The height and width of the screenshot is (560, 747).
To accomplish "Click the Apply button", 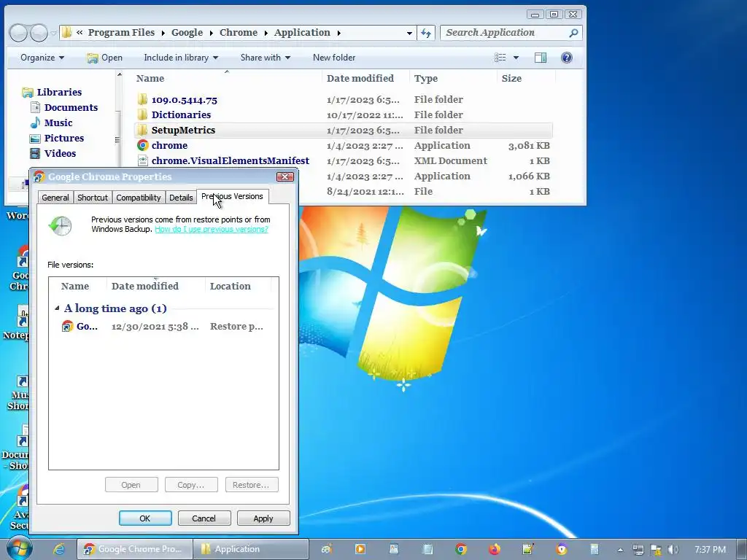I will pos(263,518).
